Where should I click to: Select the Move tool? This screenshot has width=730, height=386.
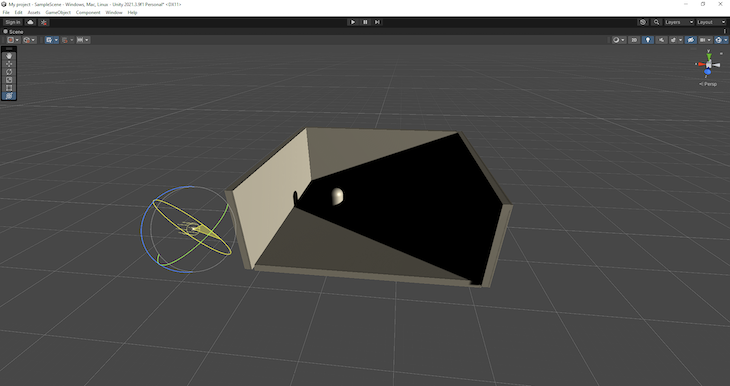point(9,64)
